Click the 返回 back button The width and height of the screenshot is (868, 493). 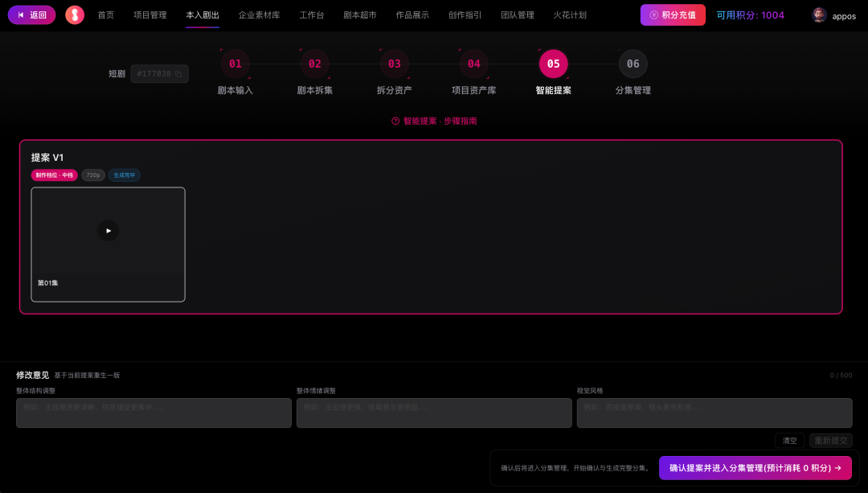(x=31, y=15)
